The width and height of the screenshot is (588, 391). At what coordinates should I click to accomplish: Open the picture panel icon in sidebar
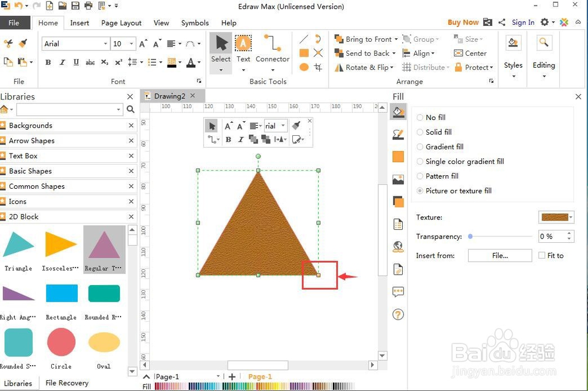click(x=398, y=179)
